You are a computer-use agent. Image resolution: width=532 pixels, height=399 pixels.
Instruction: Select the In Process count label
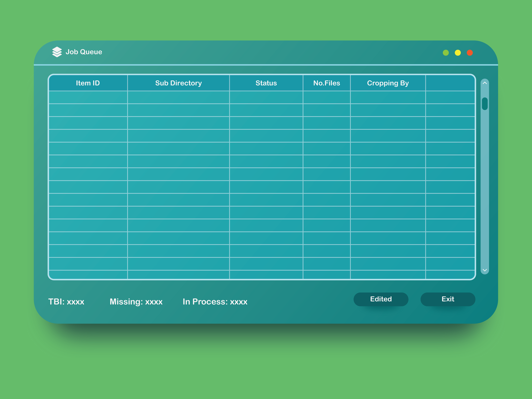215,302
